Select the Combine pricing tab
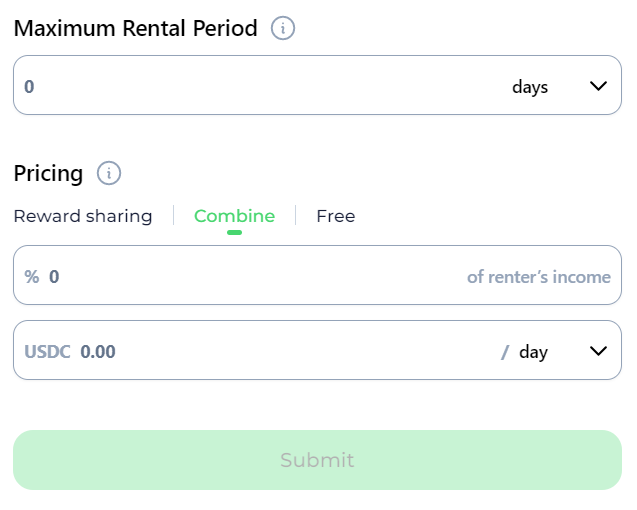 [x=234, y=216]
